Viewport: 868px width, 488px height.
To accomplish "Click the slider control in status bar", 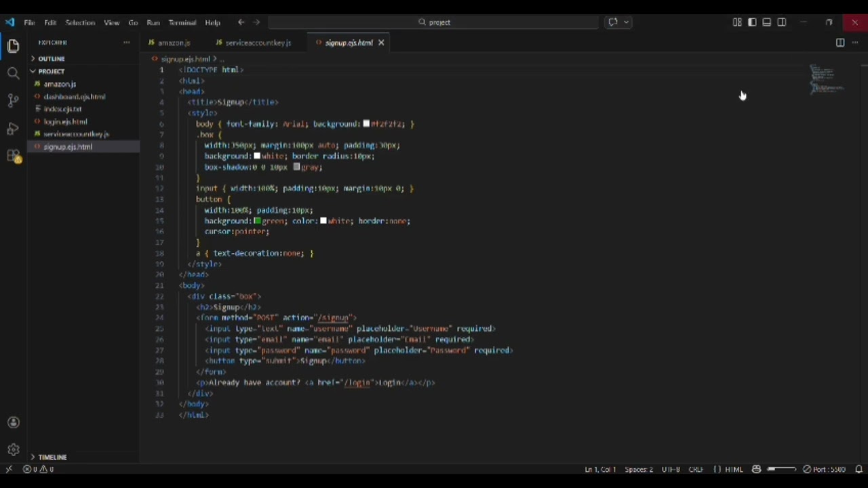I will coord(782,469).
